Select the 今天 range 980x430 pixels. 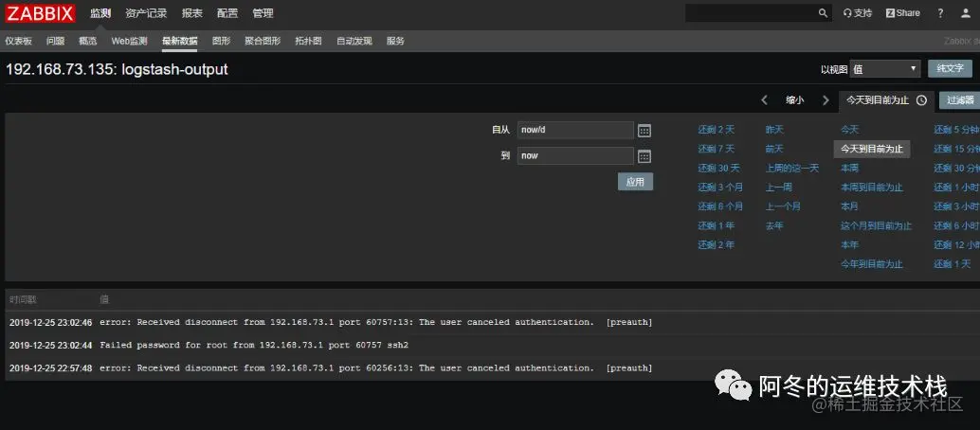[x=849, y=130]
